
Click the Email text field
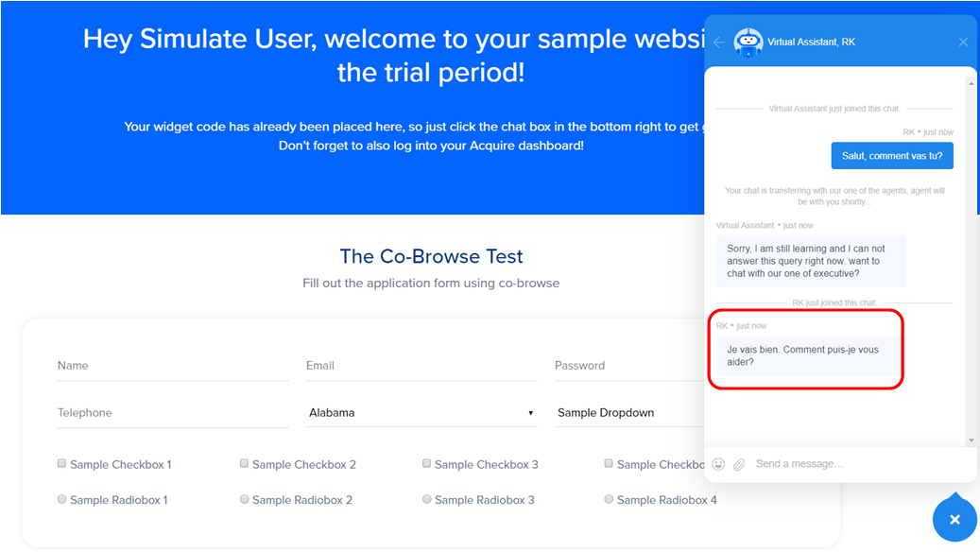(x=421, y=367)
